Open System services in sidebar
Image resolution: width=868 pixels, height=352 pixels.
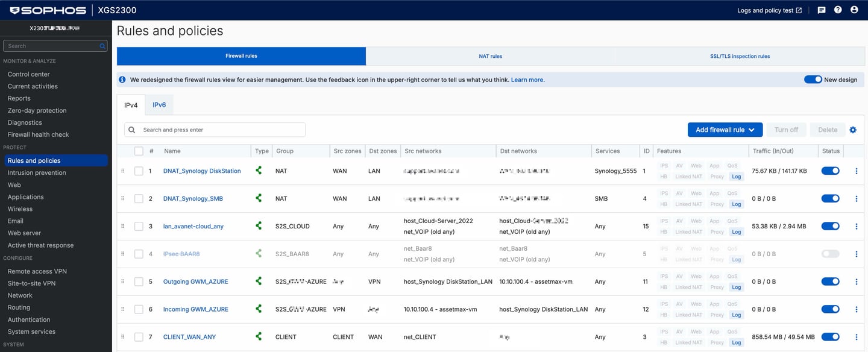(31, 332)
